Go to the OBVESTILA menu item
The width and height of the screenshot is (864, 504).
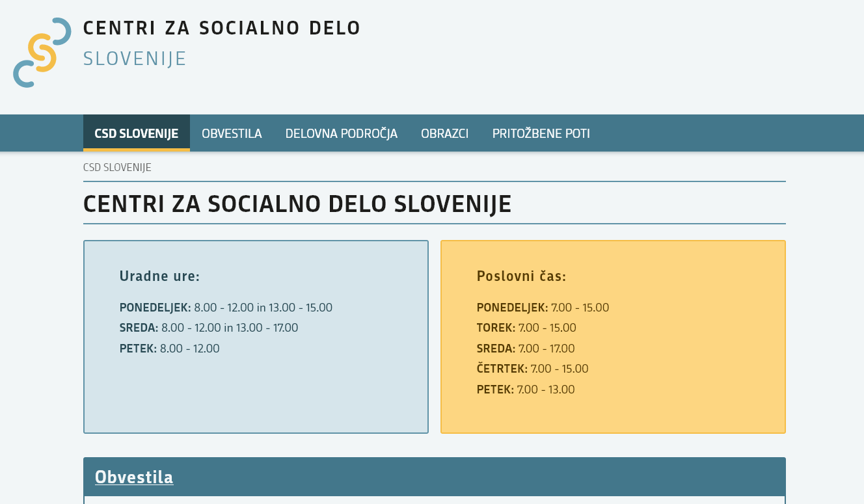point(232,133)
